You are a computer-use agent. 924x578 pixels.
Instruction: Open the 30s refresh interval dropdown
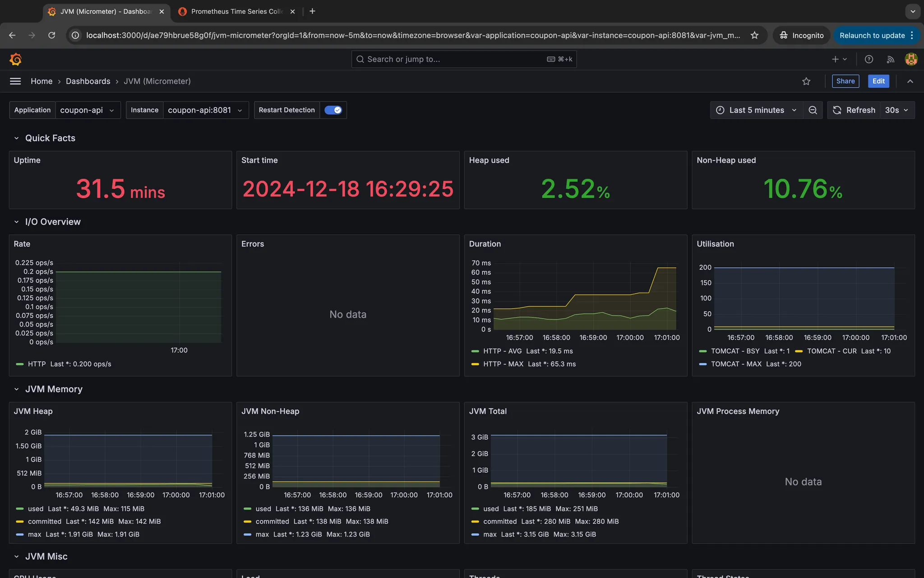pyautogui.click(x=896, y=110)
